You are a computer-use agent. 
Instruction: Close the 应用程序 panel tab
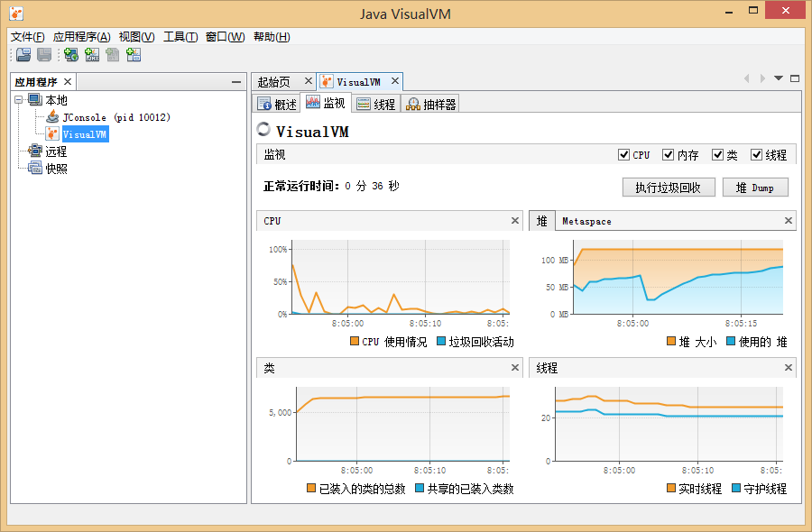68,82
